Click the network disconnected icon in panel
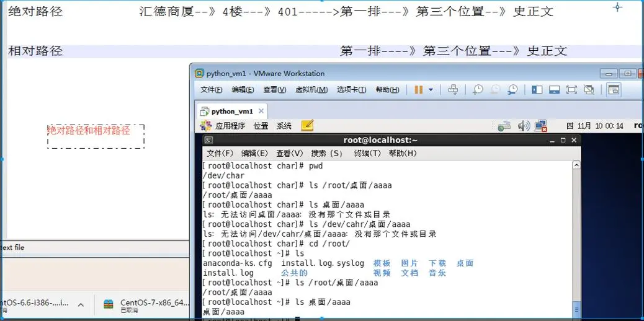This screenshot has height=321, width=644. coord(541,126)
